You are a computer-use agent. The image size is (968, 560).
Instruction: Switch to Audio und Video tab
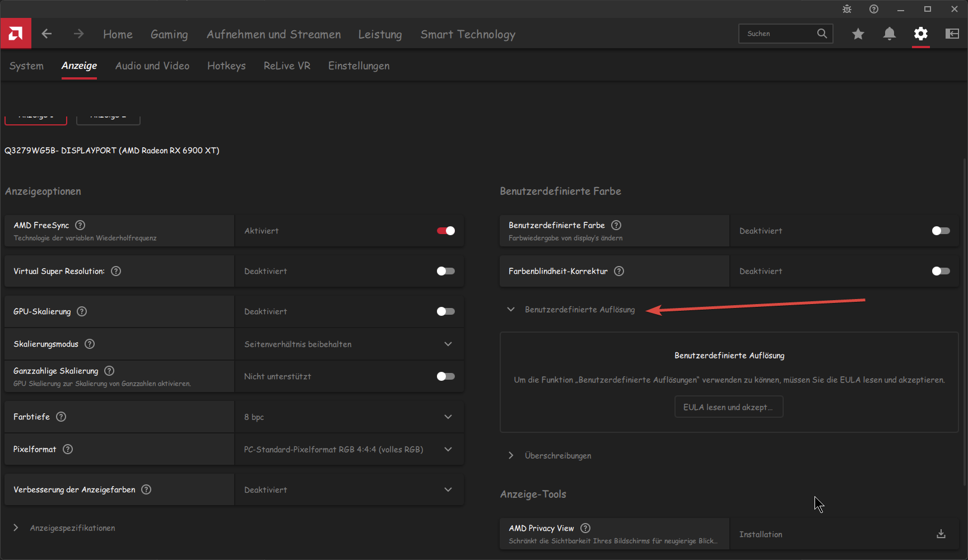click(x=152, y=66)
